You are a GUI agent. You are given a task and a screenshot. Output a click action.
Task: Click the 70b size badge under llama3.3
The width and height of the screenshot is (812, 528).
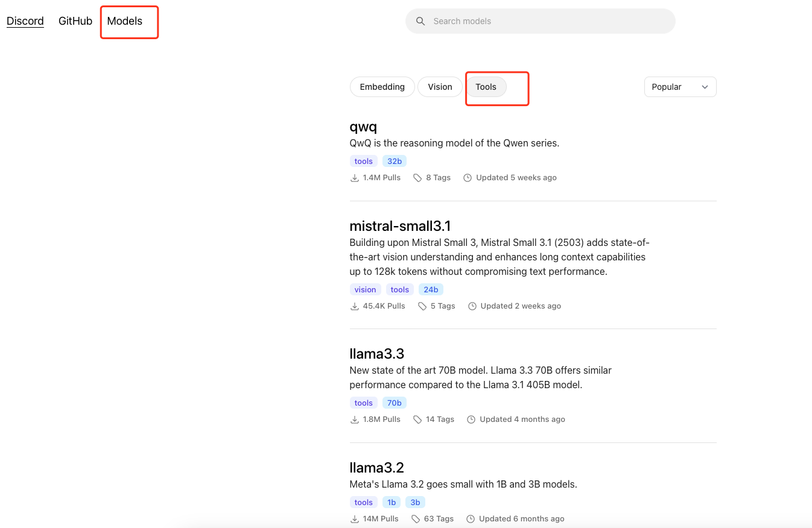pos(395,403)
